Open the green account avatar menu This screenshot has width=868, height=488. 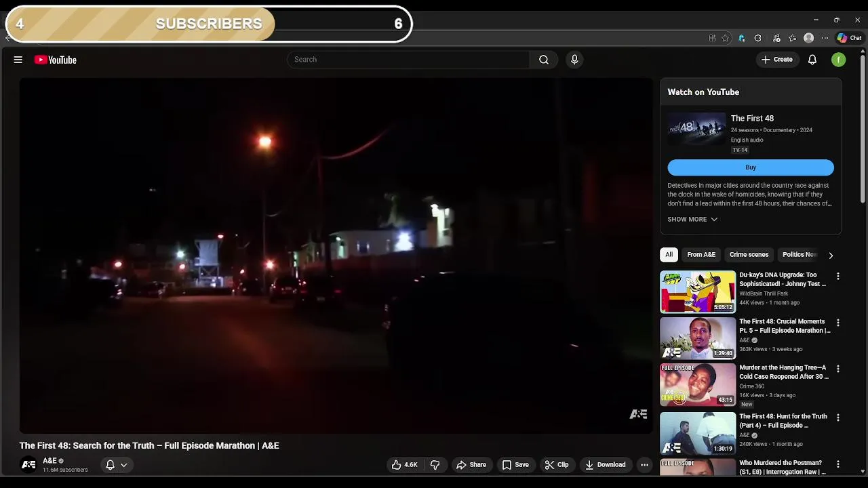(x=839, y=60)
